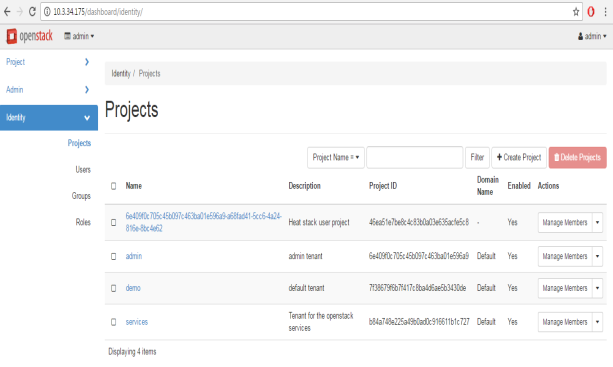Screen dimensions: 613x367
Task: Open the browser three-dot menu
Action: [x=605, y=12]
